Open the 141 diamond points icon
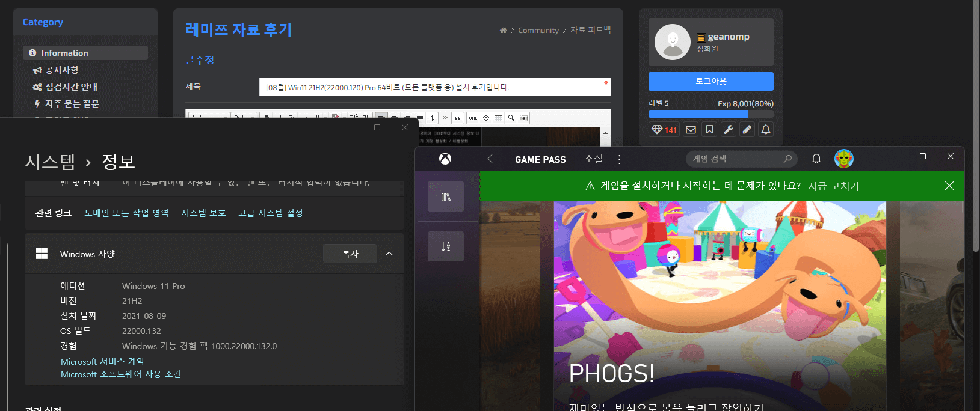This screenshot has width=980, height=411. point(664,129)
